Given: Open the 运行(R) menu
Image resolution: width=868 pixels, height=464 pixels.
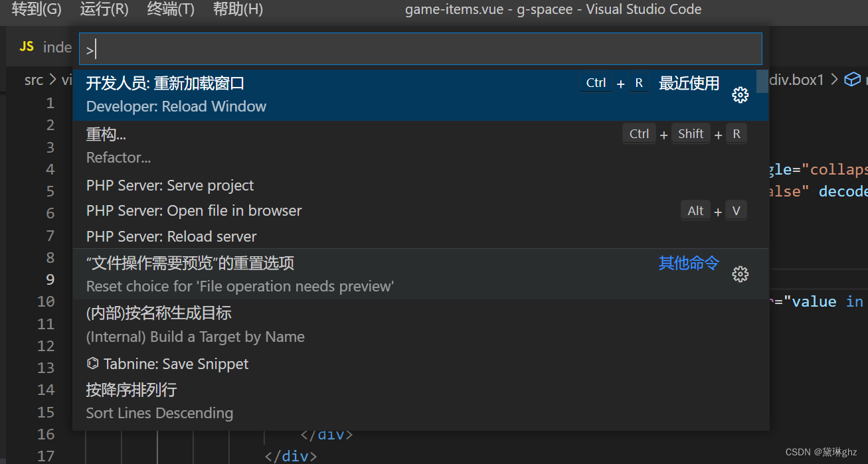Looking at the screenshot, I should pyautogui.click(x=104, y=9).
